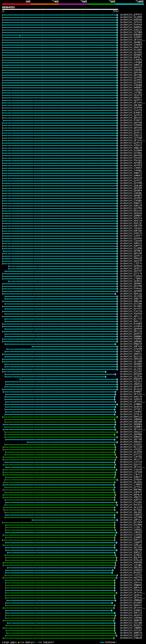146x644 pixels.
Task: Select label UniRef100_Q20FB5
Action: (x=131, y=77)
